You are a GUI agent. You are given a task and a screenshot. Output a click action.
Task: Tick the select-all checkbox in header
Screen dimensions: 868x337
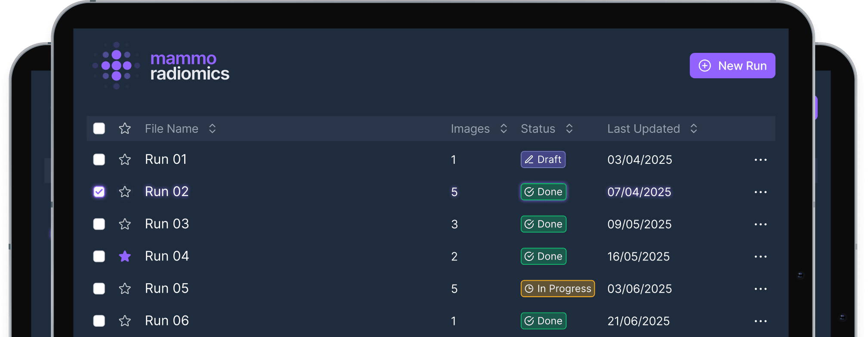point(99,129)
